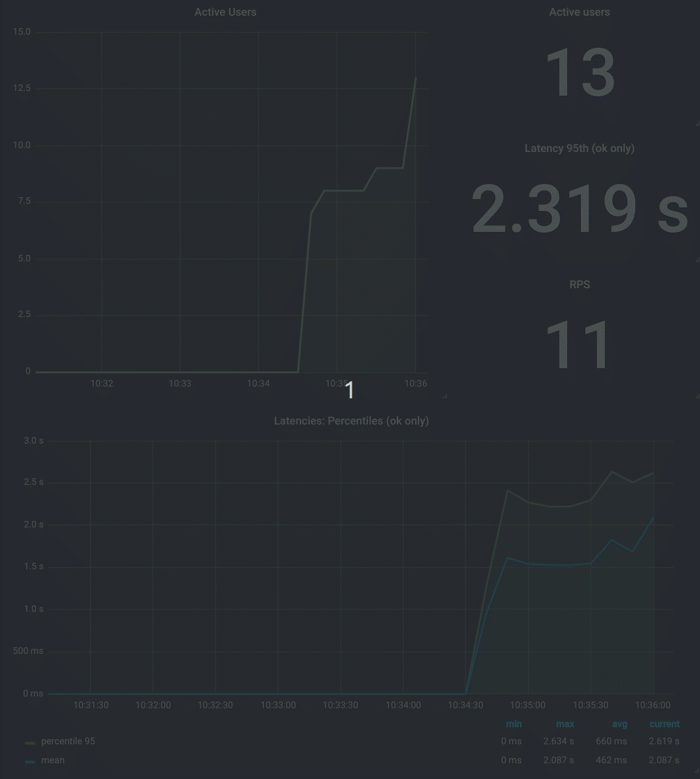Image resolution: width=700 pixels, height=779 pixels.
Task: Click the min value 0 ms in the percentile 95 row
Action: click(x=511, y=741)
